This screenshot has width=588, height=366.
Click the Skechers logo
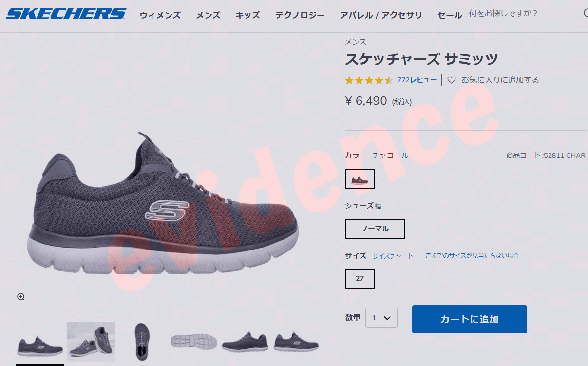(x=66, y=13)
